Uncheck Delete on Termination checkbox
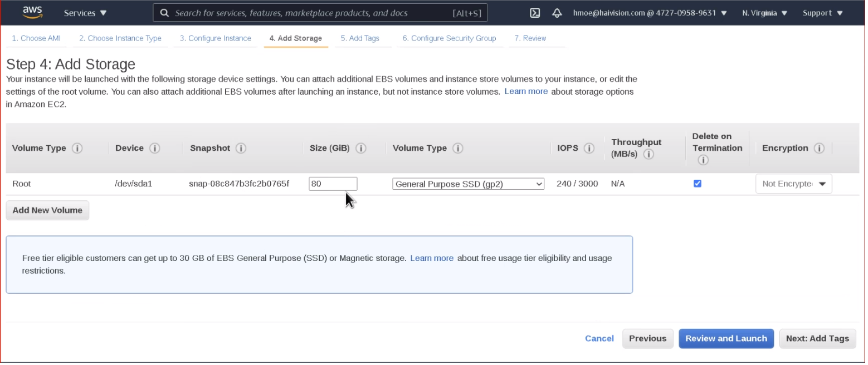 [697, 184]
